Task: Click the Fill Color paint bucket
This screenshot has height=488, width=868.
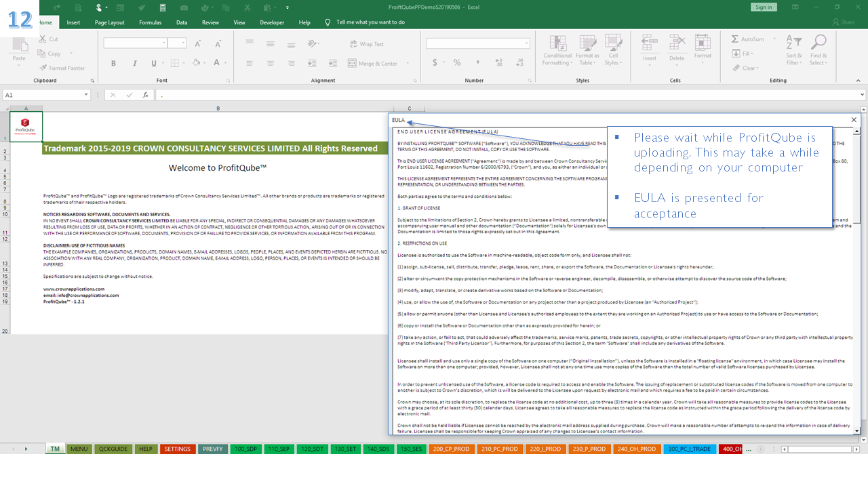Action: click(197, 63)
